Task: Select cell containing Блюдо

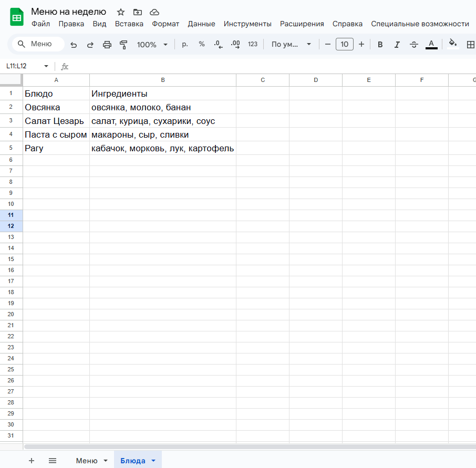Action: [56, 93]
